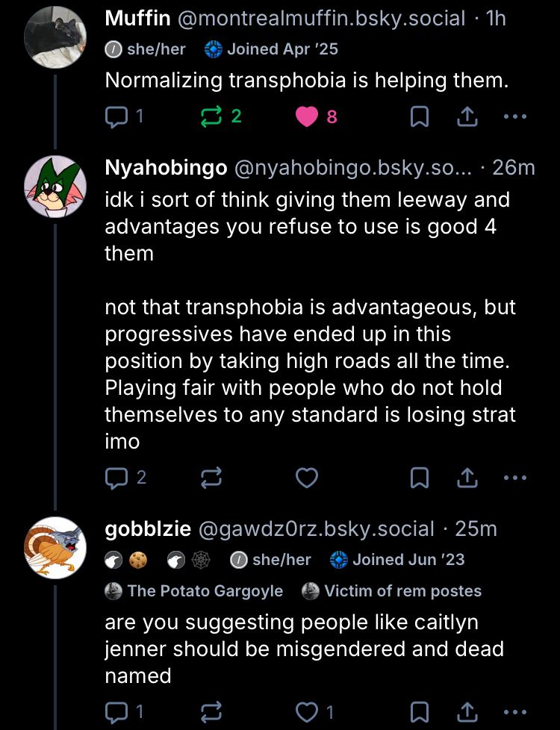Open the reply icon on gobblzie's post
560x730 pixels.
tap(116, 711)
